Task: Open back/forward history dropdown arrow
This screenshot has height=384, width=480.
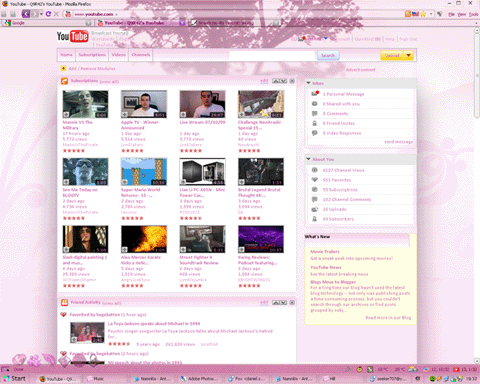Action: click(41, 14)
